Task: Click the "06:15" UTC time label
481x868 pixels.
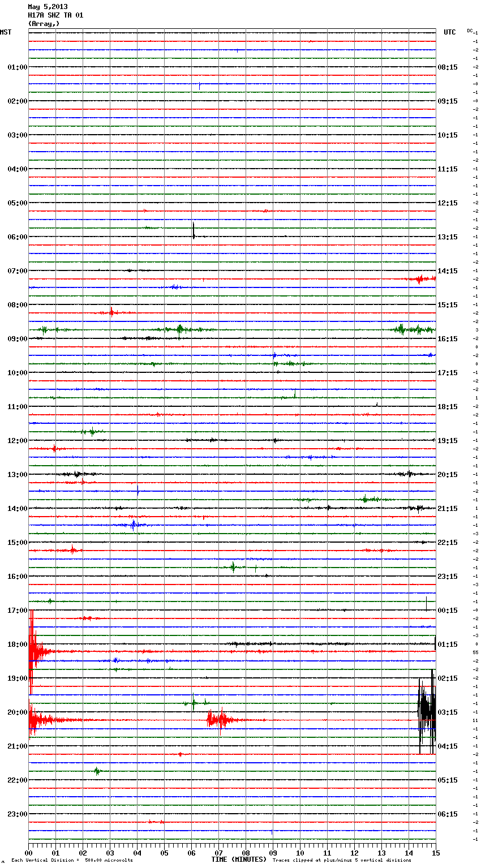Action: 448,814
